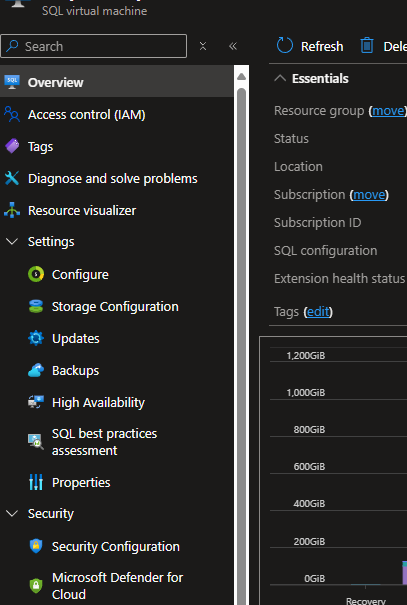
Task: Open Diagnose and solve problems
Action: click(x=117, y=178)
